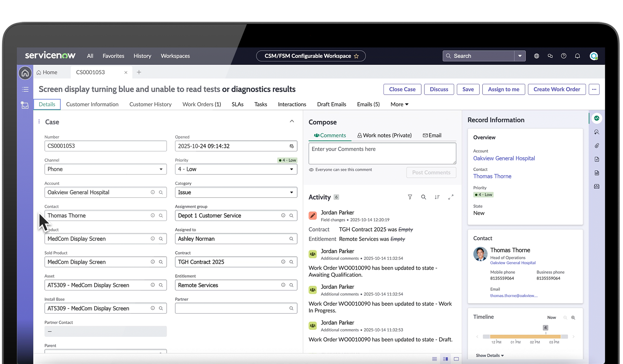Viewport: 623px width, 364px height.
Task: Click the timeline marker labeled 4
Action: click(545, 328)
